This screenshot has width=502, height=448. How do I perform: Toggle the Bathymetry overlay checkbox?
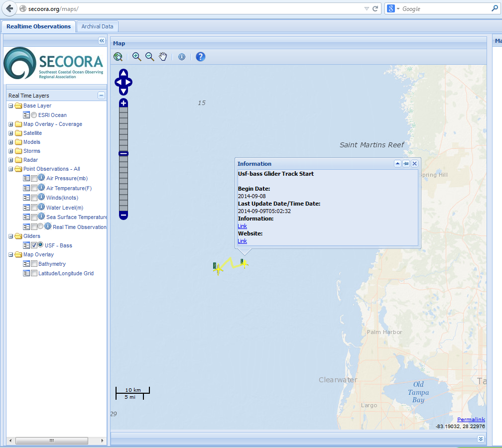tap(34, 264)
